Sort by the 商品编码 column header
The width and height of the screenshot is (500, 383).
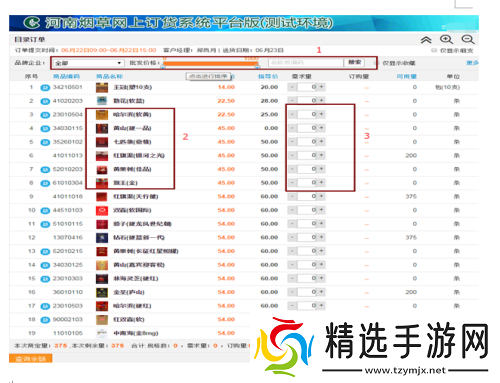coord(66,77)
